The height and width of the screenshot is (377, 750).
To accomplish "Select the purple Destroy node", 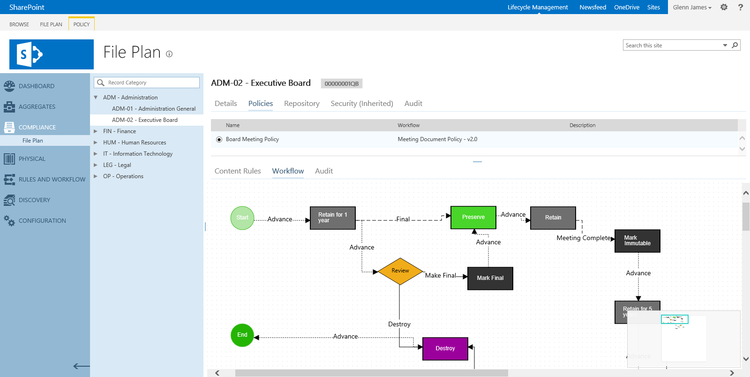I will coord(445,348).
